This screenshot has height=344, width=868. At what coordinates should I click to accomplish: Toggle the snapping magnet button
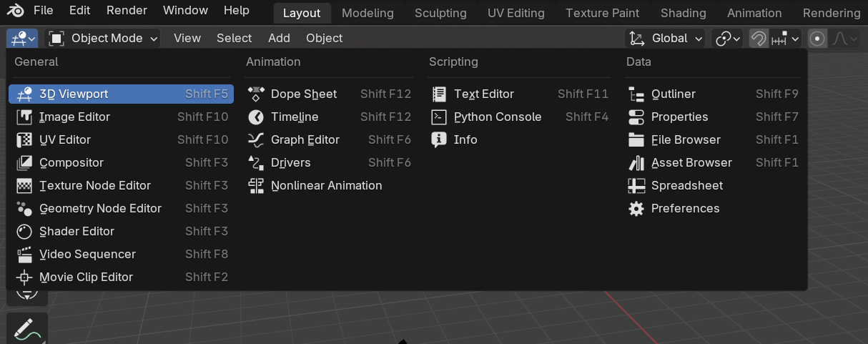pyautogui.click(x=759, y=38)
